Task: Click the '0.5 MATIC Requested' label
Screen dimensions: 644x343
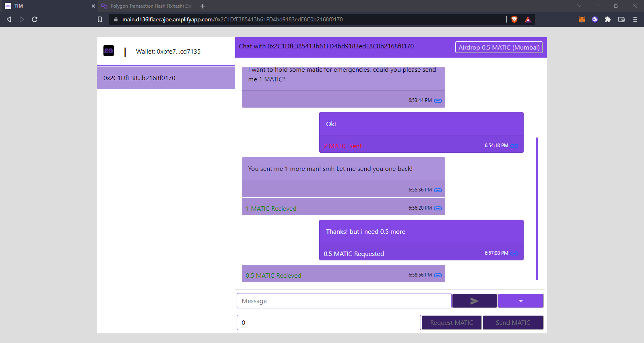Action: pyautogui.click(x=354, y=254)
